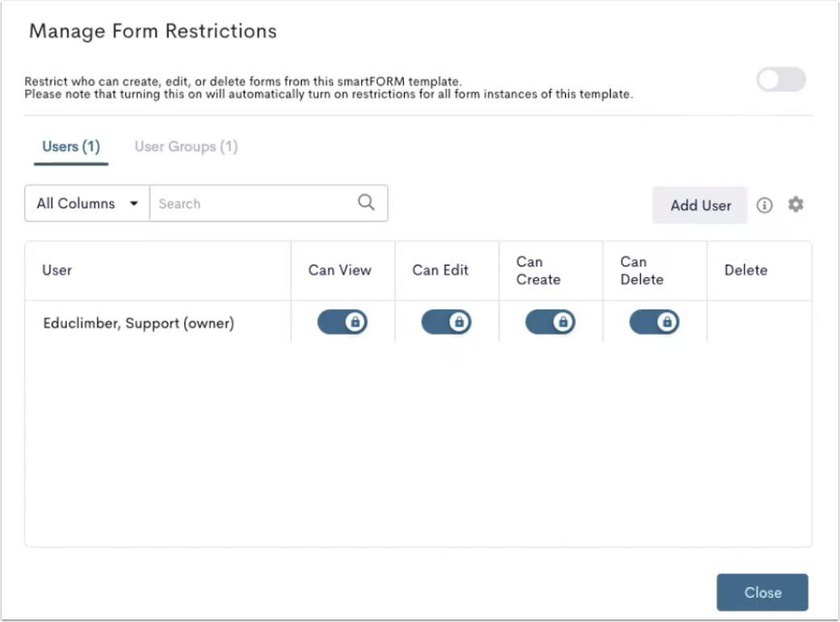
Task: Open the gear settings icon
Action: [x=796, y=204]
